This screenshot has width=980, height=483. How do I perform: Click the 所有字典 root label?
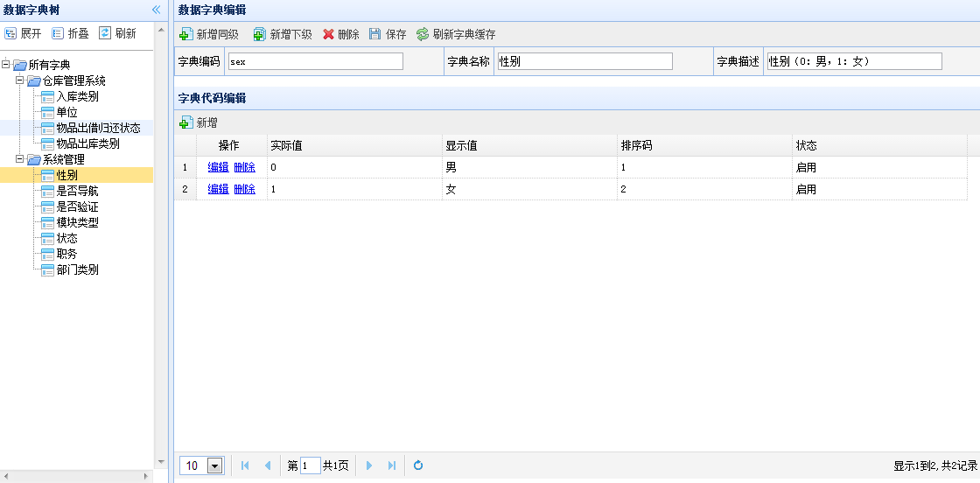(x=49, y=65)
